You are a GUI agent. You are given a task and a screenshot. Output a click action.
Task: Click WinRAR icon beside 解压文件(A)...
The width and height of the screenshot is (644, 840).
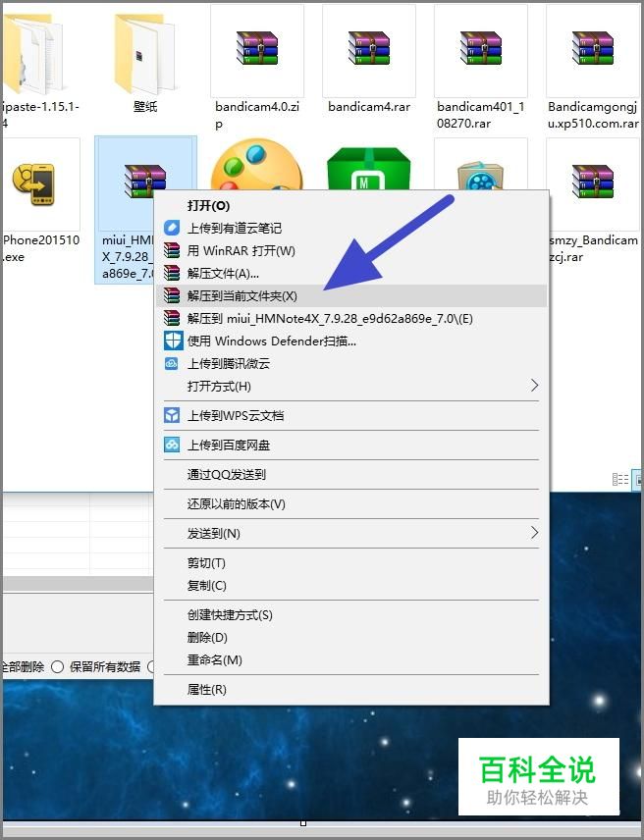click(172, 273)
